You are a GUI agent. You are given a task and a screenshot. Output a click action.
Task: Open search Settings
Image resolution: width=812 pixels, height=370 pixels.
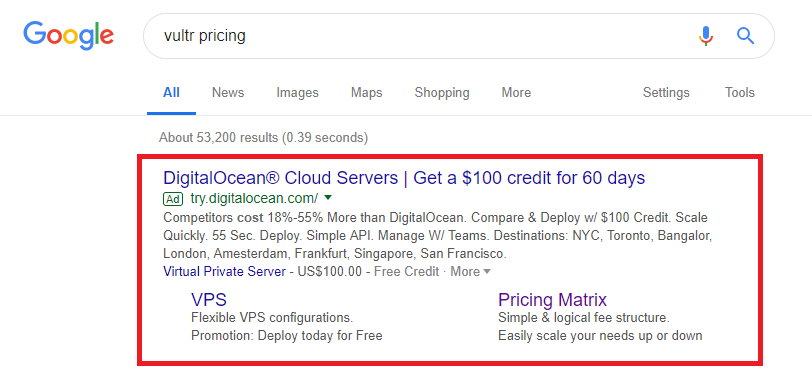pos(666,93)
